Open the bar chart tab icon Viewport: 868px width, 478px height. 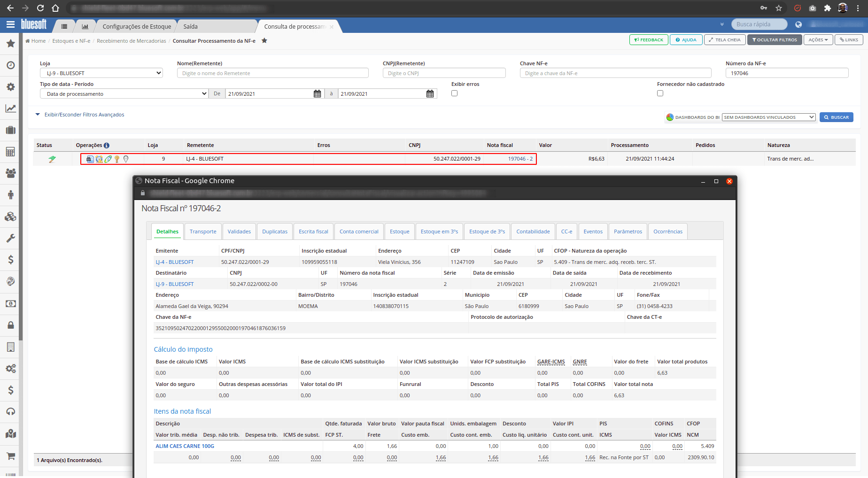click(85, 26)
